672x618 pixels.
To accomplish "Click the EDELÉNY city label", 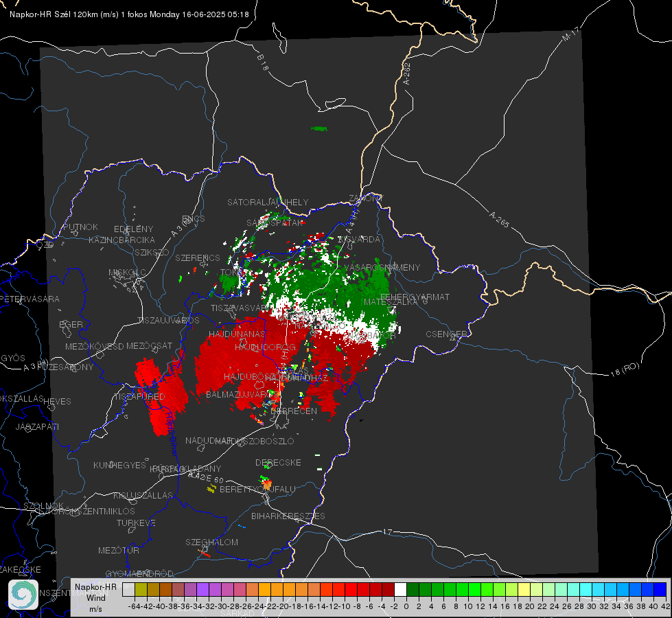I will coord(133,229).
